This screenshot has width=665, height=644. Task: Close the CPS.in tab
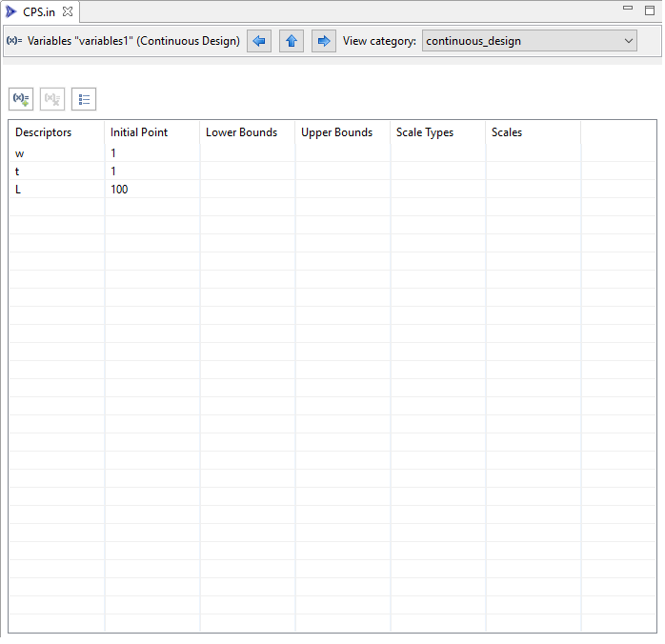pos(68,11)
